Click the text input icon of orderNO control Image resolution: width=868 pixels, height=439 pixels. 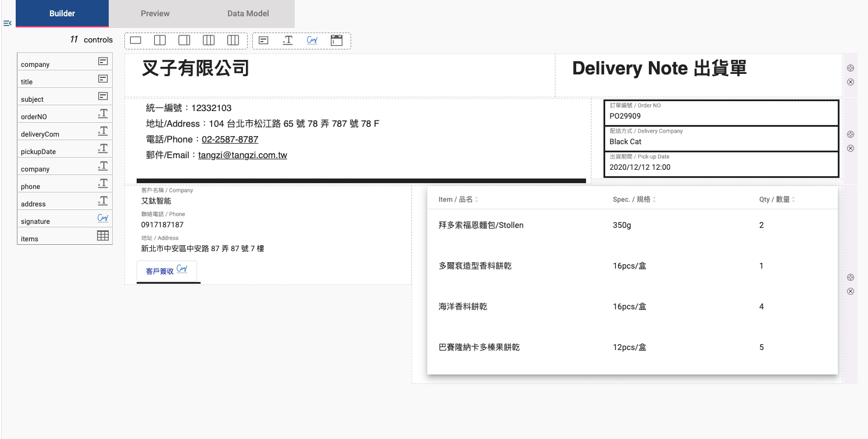tap(103, 113)
